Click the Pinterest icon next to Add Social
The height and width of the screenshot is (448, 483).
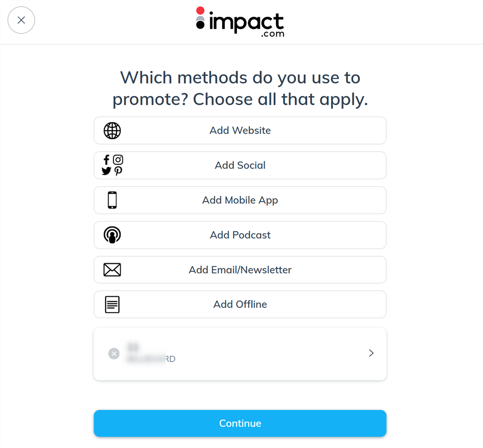pos(118,171)
